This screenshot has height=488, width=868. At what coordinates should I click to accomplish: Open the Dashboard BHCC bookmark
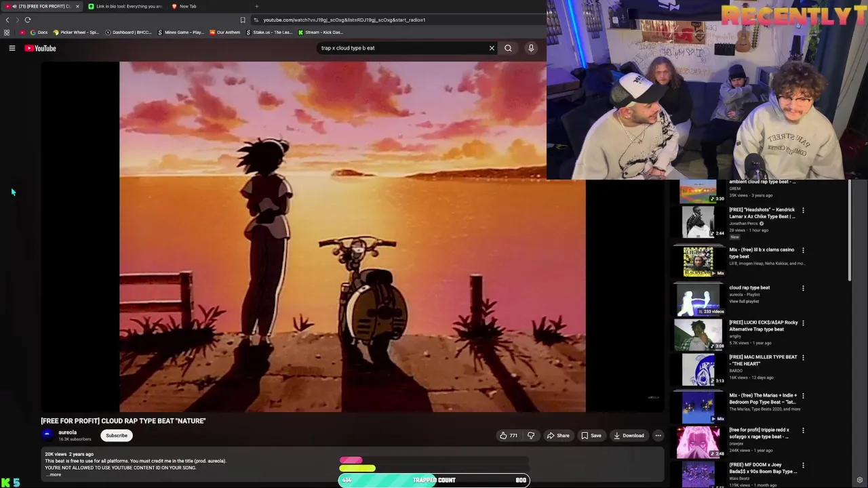point(128,33)
